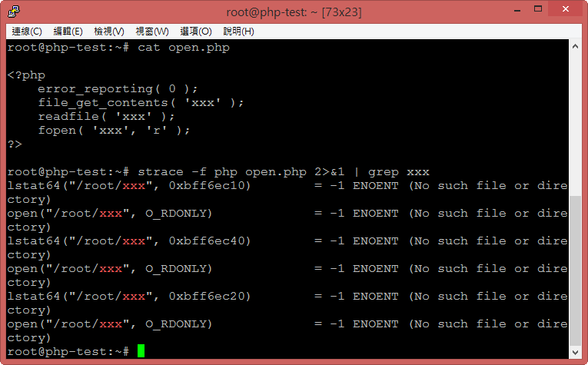Click the scrollbar down arrow

(575, 352)
